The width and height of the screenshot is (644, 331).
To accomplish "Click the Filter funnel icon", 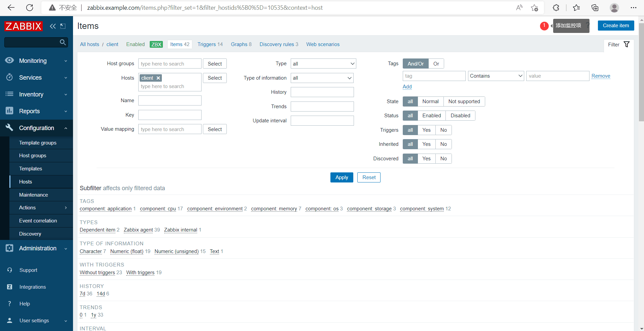I will 627,44.
